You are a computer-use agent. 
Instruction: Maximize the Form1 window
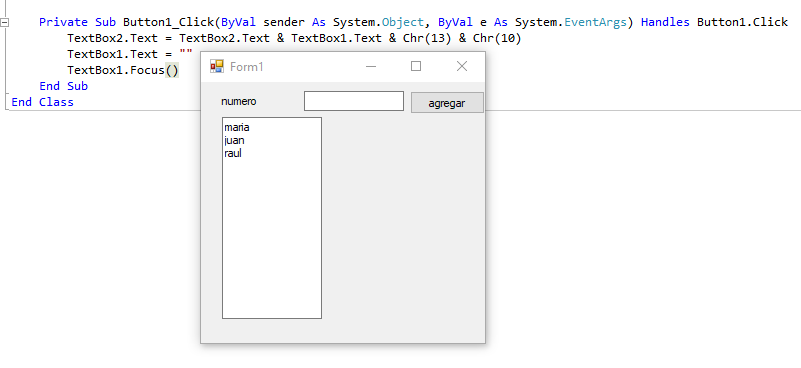(x=416, y=66)
